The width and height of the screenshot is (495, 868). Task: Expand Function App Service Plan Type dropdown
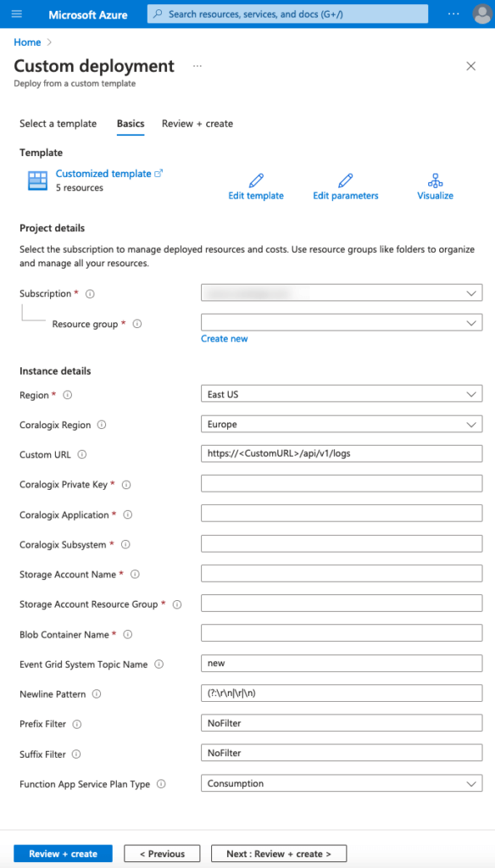pyautogui.click(x=342, y=784)
